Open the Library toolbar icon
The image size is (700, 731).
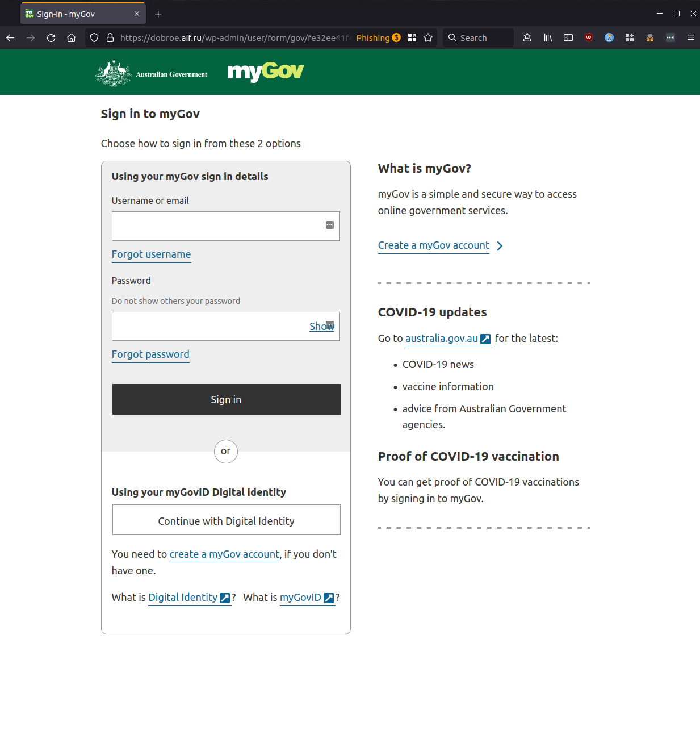547,37
